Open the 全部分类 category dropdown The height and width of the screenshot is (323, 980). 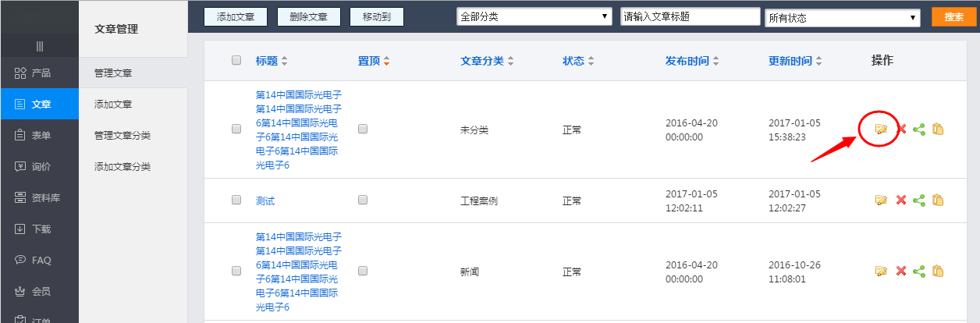coord(534,16)
